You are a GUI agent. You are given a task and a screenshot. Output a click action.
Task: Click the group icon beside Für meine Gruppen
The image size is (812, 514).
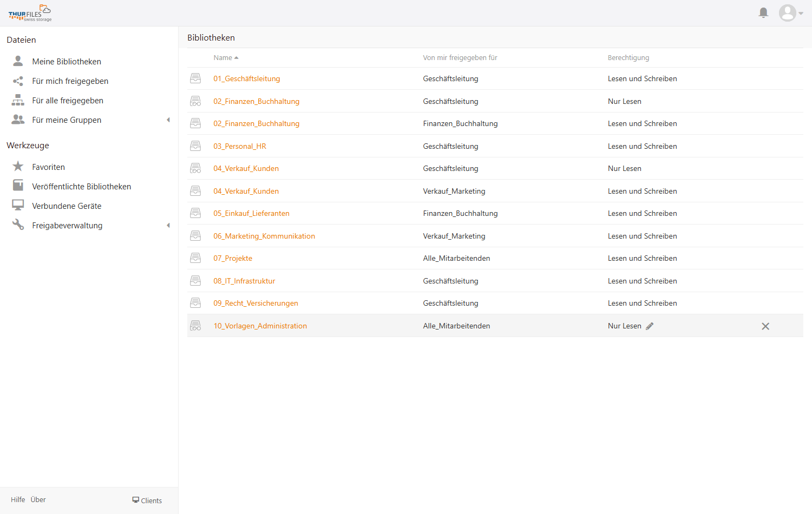(18, 120)
